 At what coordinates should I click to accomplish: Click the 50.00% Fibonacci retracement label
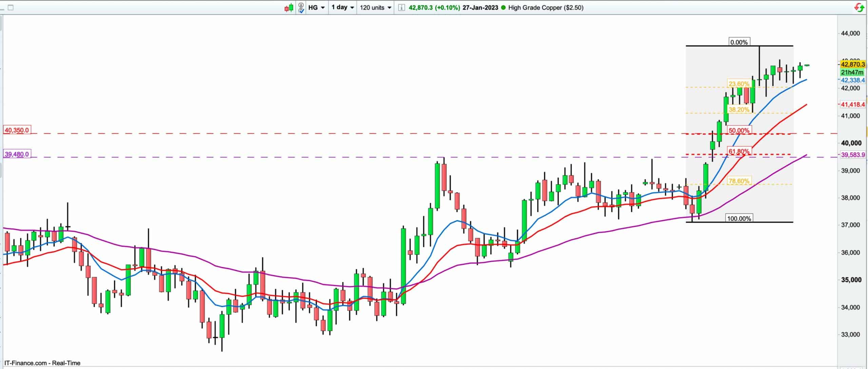pos(739,131)
